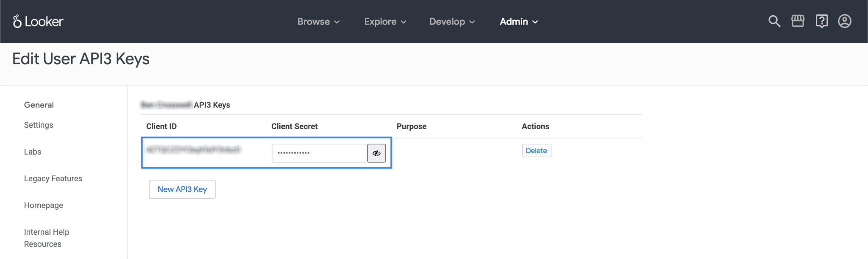Open Legacy Features in the sidebar
The width and height of the screenshot is (868, 259).
pyautogui.click(x=53, y=179)
